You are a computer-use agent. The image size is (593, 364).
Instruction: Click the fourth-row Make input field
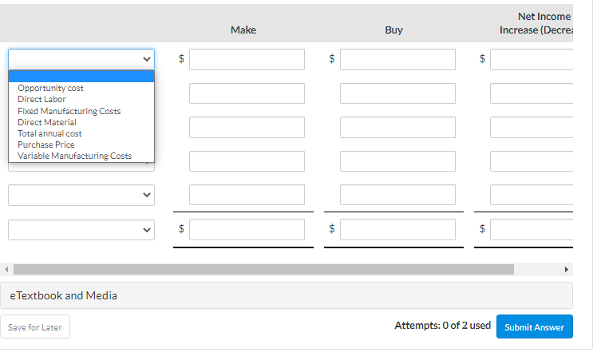click(x=247, y=161)
